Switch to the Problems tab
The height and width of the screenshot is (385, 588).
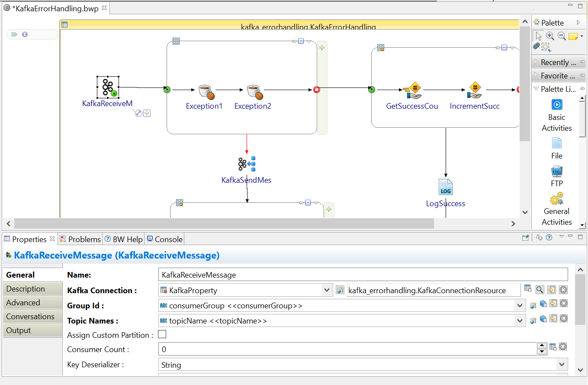click(x=80, y=239)
